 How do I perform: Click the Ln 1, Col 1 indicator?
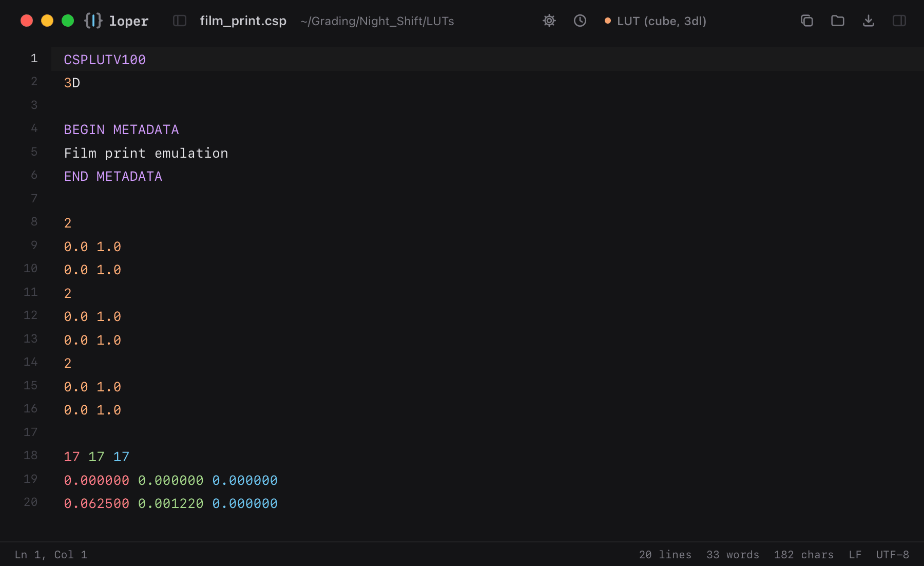click(x=51, y=555)
